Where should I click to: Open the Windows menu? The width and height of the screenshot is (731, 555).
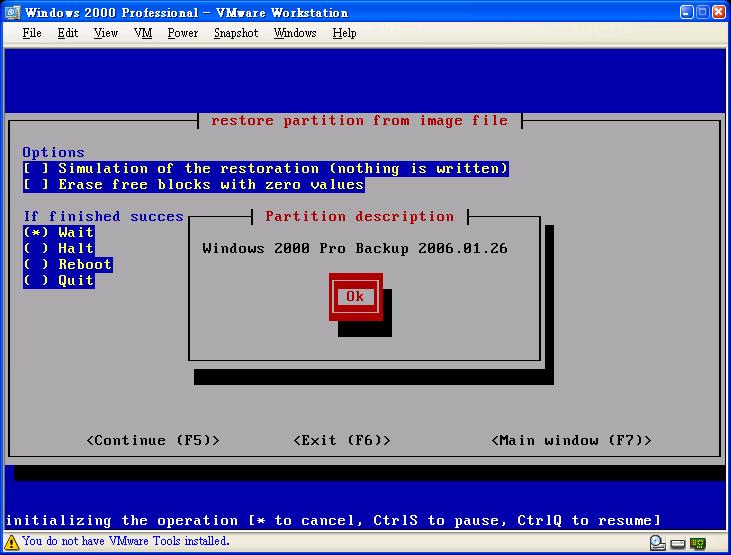[x=295, y=33]
